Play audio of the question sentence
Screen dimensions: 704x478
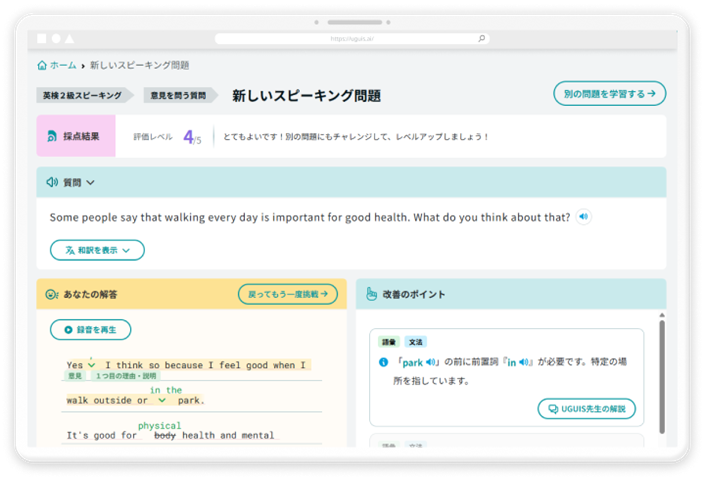tap(584, 217)
